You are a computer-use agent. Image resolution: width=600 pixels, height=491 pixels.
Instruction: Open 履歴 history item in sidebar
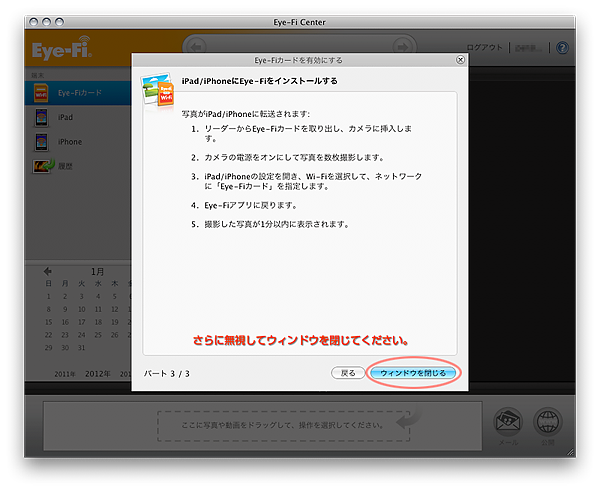click(78, 166)
